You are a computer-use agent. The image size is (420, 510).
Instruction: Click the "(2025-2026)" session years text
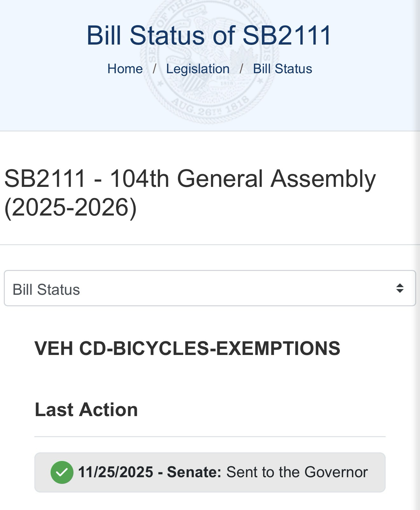(70, 207)
